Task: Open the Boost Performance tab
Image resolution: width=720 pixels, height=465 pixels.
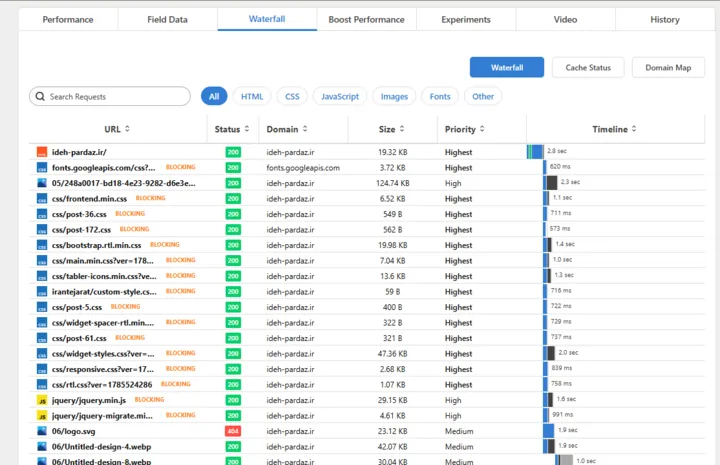Action: (366, 19)
